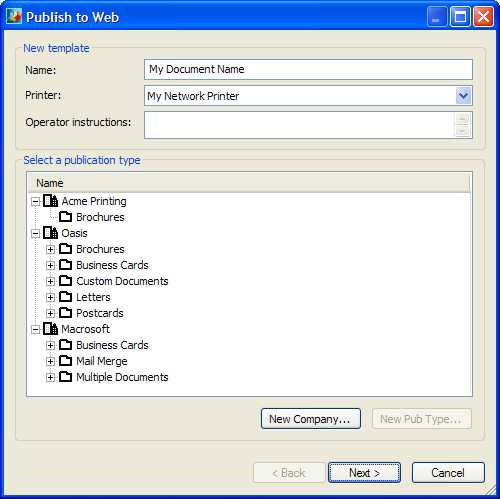Click the Name text field
The height and width of the screenshot is (499, 500).
308,69
